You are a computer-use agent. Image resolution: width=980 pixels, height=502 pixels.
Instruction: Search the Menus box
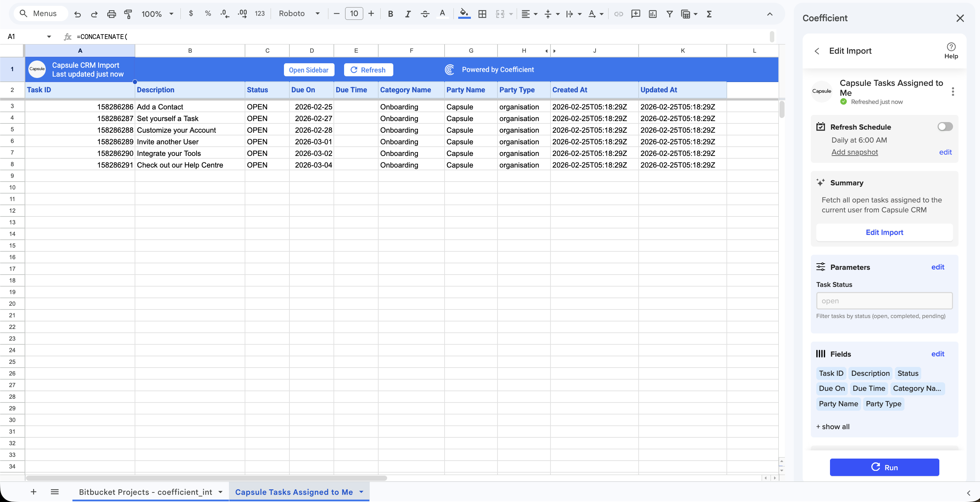tap(41, 14)
